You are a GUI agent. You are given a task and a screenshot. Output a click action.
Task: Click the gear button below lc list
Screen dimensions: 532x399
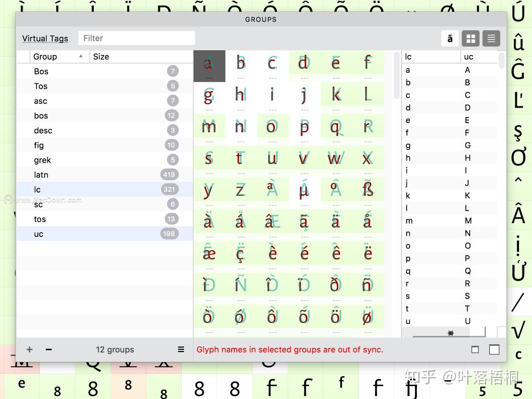[x=450, y=332]
